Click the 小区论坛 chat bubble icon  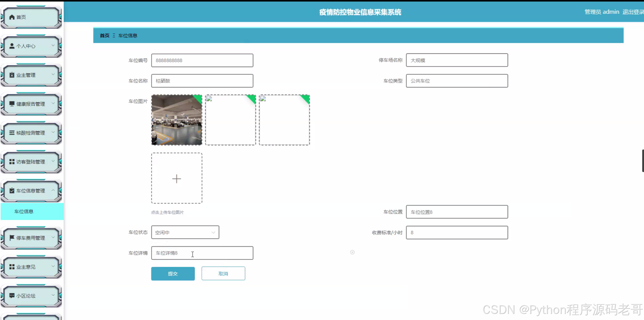coord(12,296)
